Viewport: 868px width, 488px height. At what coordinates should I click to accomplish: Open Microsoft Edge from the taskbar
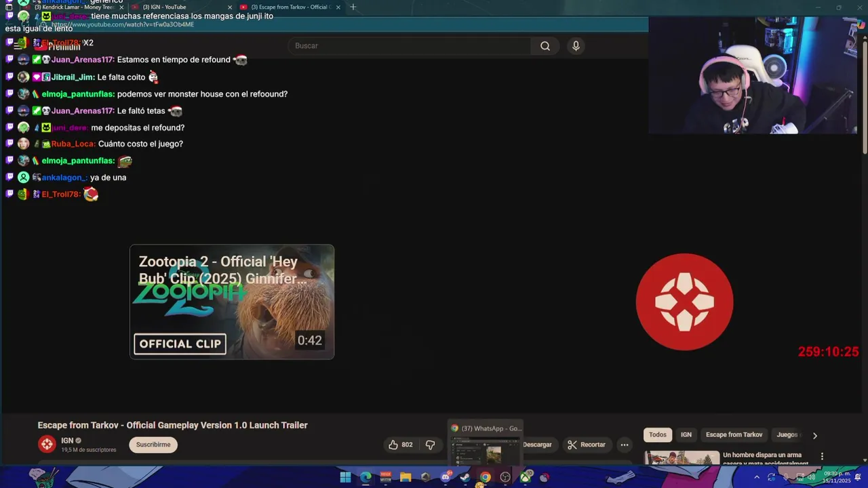pos(366,477)
